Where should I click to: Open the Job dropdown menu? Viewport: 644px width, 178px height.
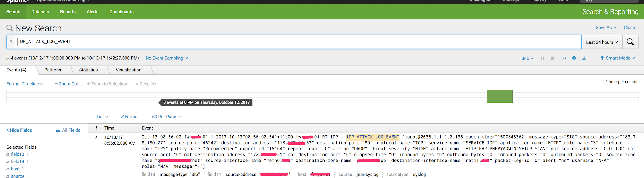click(527, 58)
